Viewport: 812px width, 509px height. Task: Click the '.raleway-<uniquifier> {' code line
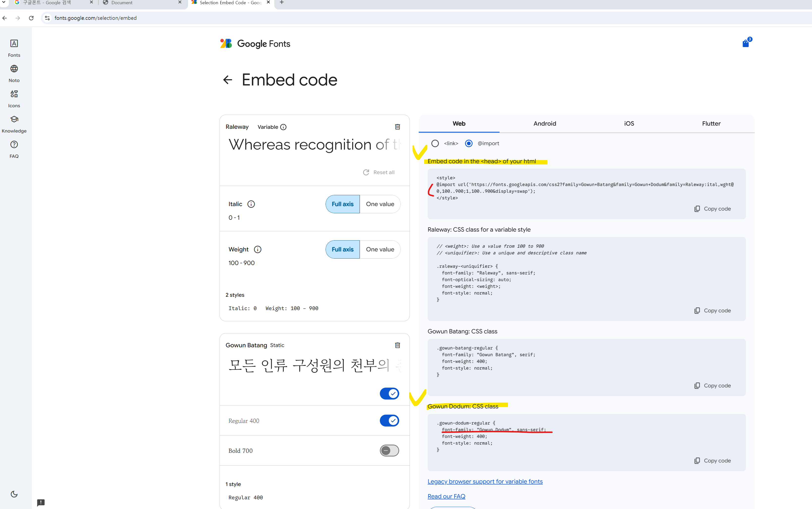click(x=467, y=266)
